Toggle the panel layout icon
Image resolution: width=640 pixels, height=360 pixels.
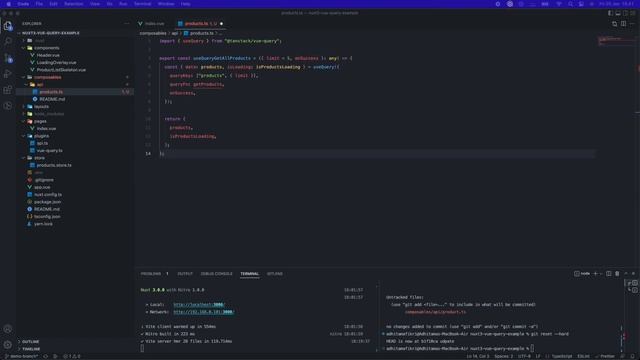pyautogui.click(x=618, y=13)
